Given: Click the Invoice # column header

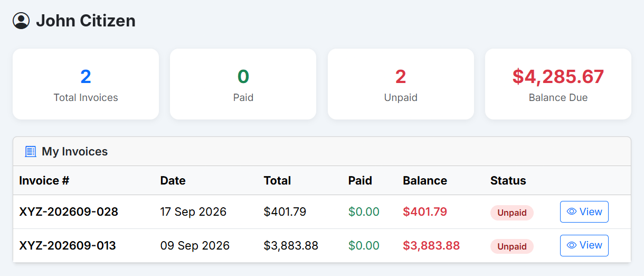Looking at the screenshot, I should point(44,181).
